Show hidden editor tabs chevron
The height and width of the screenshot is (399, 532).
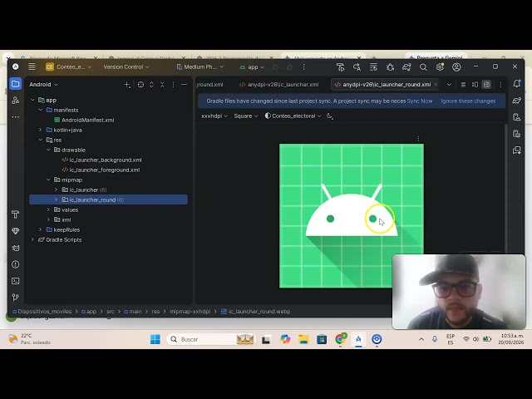pos(449,85)
